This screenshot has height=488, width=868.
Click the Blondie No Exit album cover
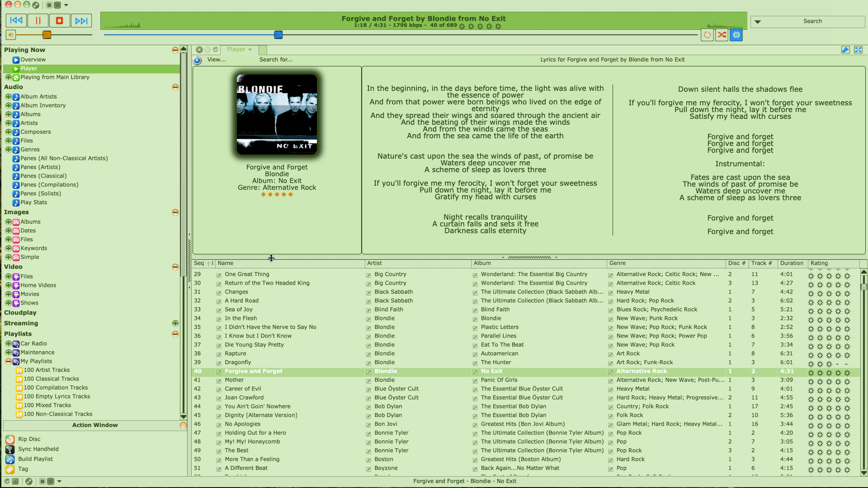[x=277, y=114]
